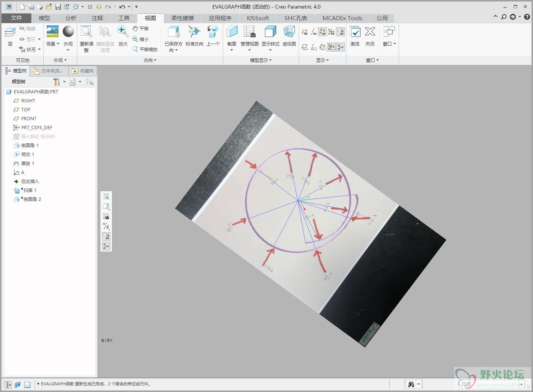The width and height of the screenshot is (533, 392).
Task: Open the 文件 File menu
Action: (16, 18)
